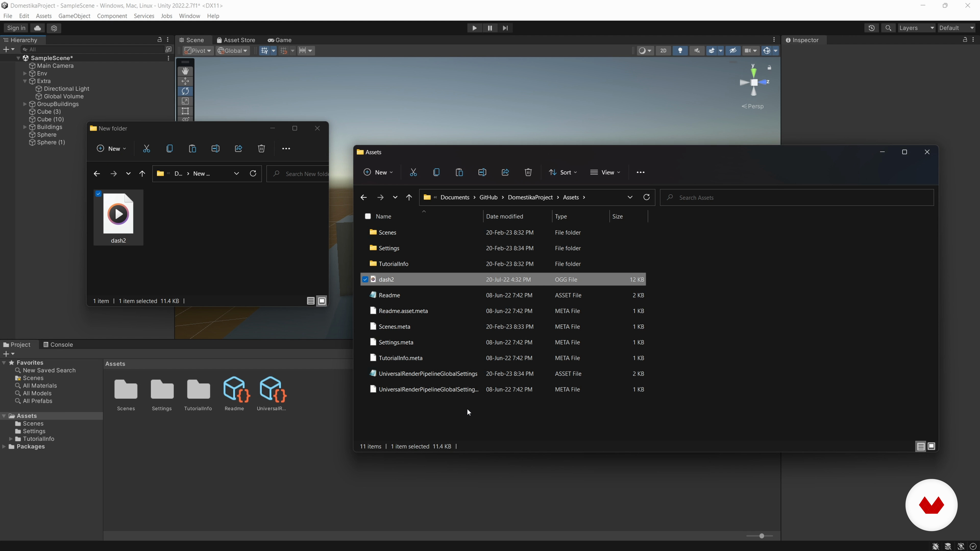Go up one level in Assets explorer

coord(409,197)
